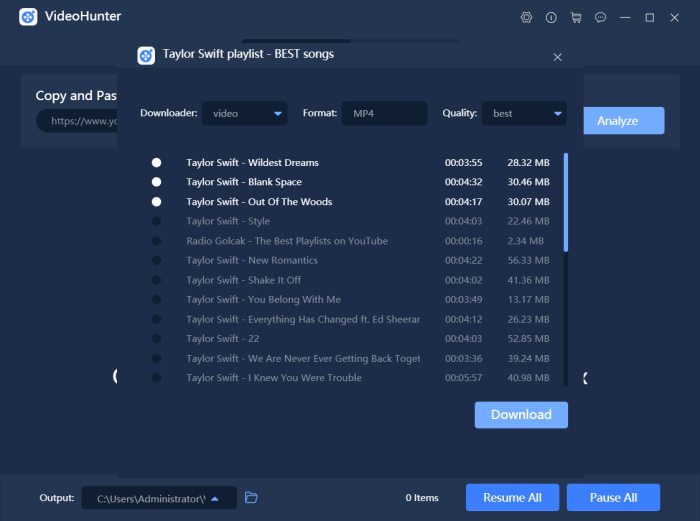Screen dimensions: 700x521
Task: Open the info icon in title bar
Action: pyautogui.click(x=551, y=17)
